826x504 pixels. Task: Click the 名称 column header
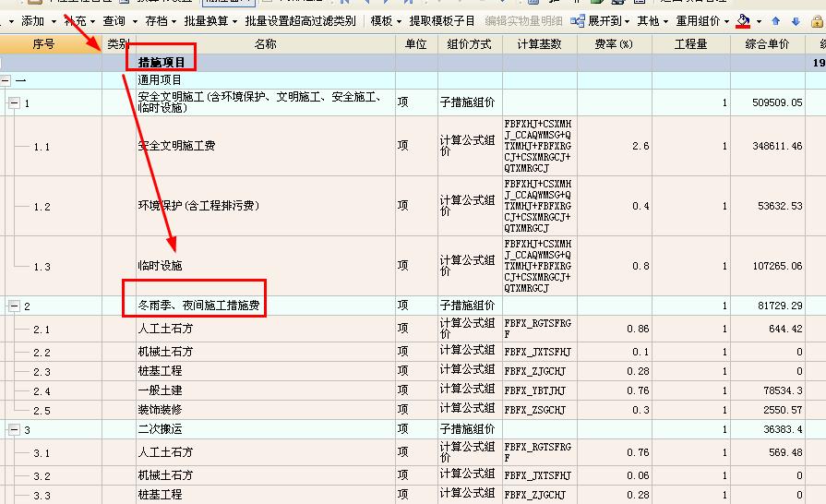[x=266, y=44]
